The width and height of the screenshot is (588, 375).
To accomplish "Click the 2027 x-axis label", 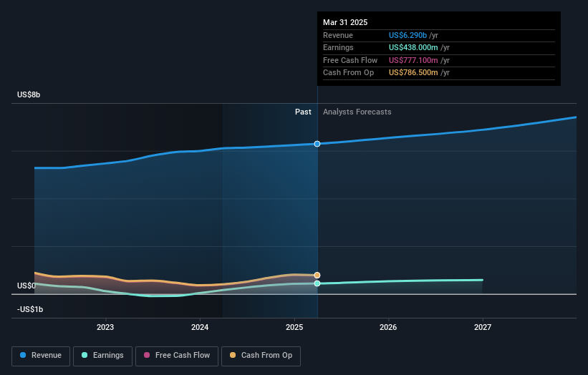I will coord(483,327).
